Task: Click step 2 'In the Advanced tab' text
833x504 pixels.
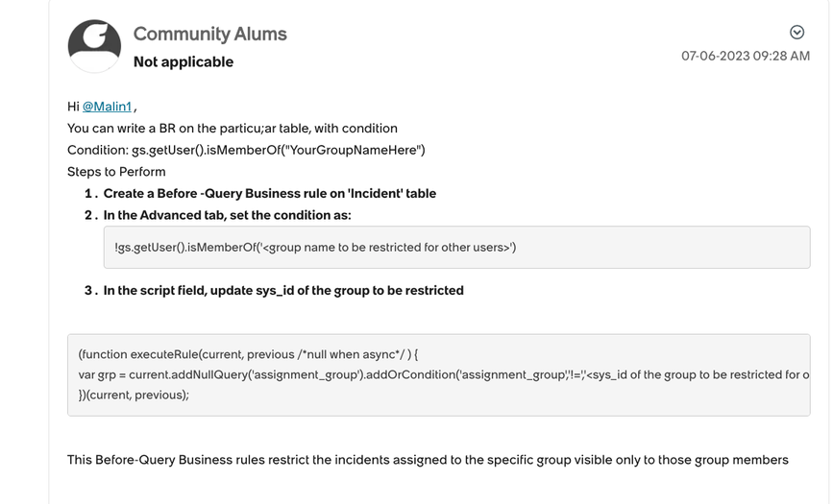Action: pyautogui.click(x=227, y=215)
